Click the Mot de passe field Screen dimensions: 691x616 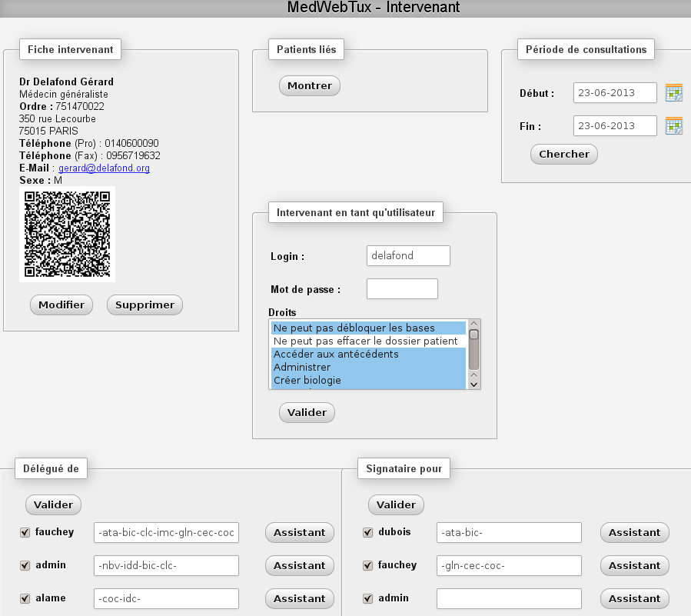tap(402, 288)
